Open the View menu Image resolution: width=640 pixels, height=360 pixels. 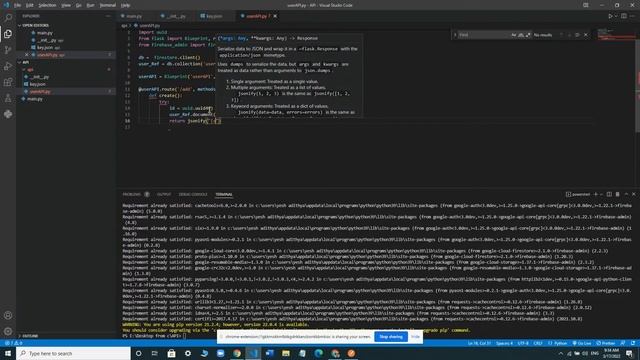66,5
